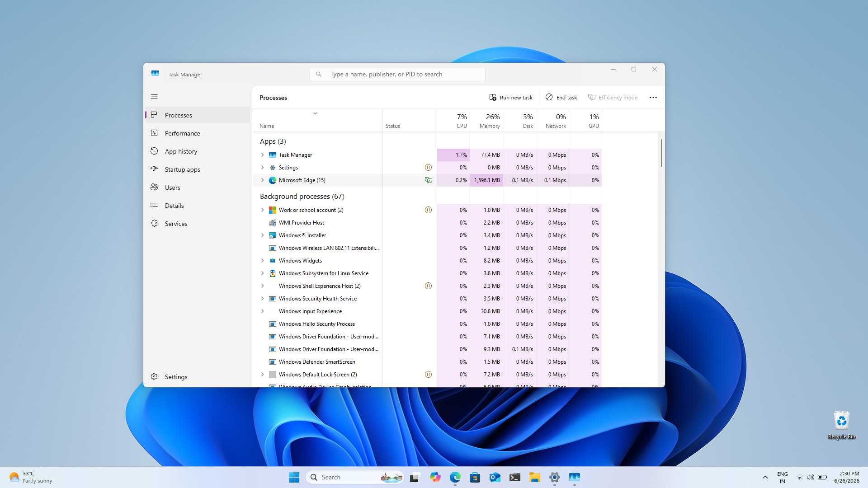Sort processes by GPU column
This screenshot has width=868, height=488.
(x=585, y=121)
